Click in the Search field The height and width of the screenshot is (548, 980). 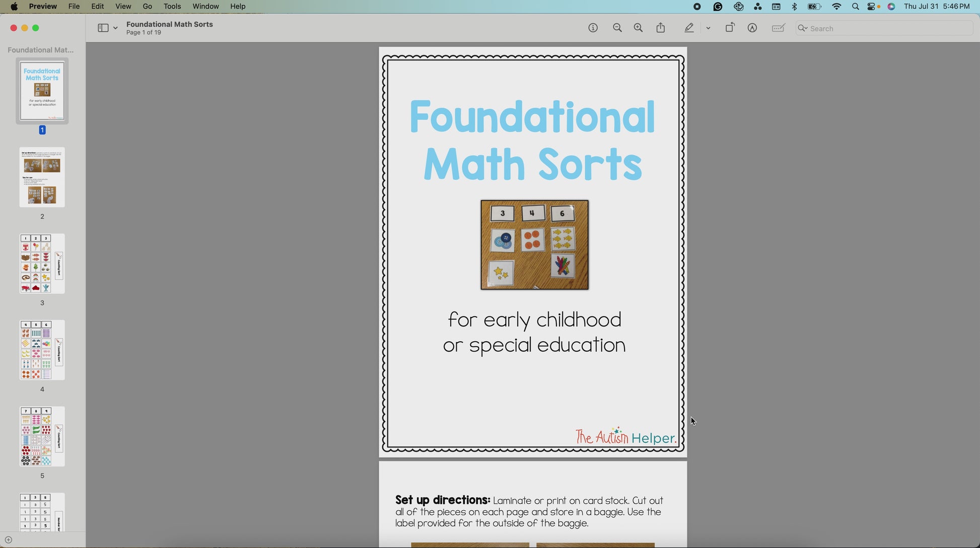[x=886, y=28]
